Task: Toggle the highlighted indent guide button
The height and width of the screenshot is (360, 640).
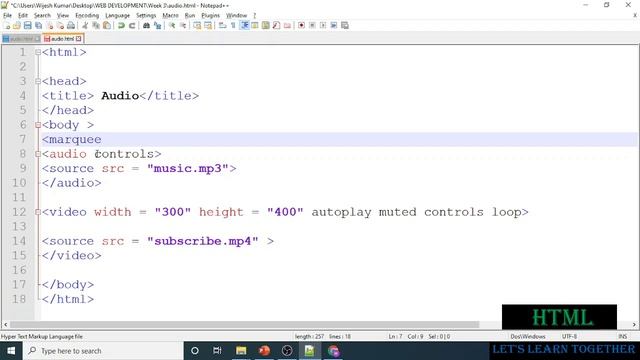Action: tap(244, 25)
